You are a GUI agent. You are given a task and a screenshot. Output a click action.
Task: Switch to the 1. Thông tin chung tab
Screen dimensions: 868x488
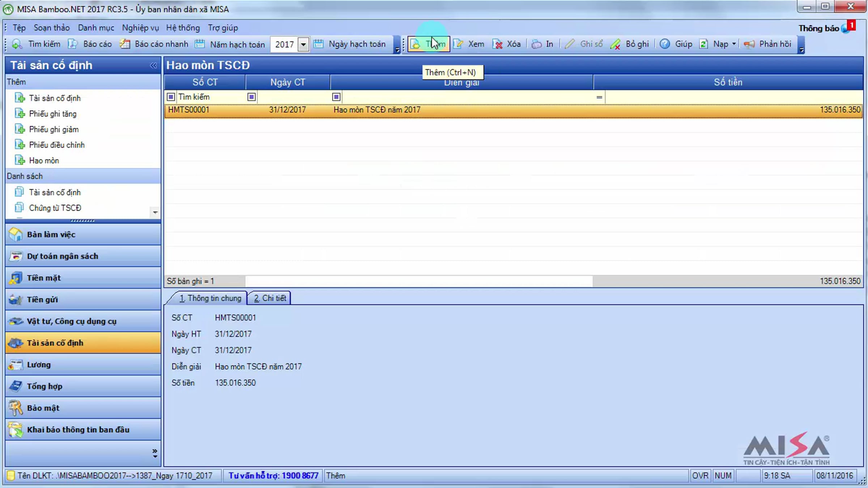coord(210,298)
